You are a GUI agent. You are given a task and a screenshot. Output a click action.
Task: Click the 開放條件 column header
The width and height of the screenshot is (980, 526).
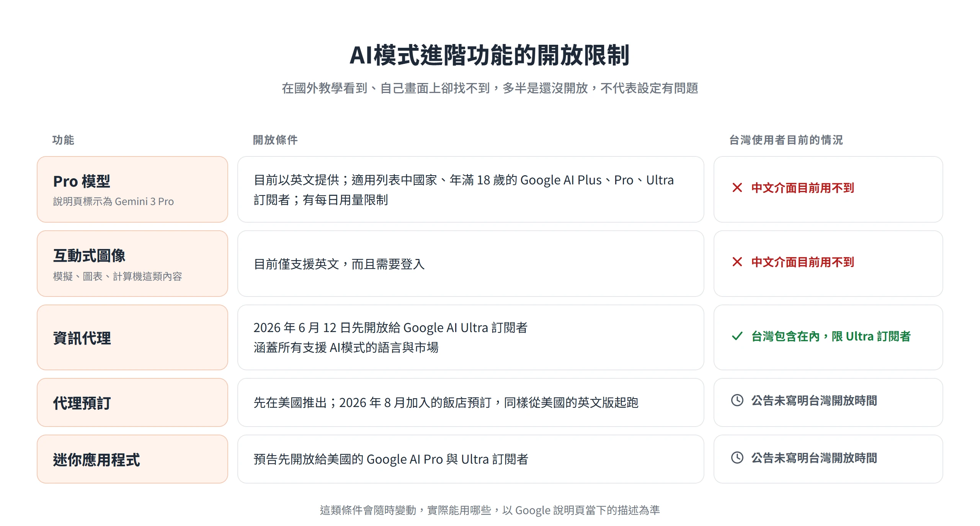(275, 140)
